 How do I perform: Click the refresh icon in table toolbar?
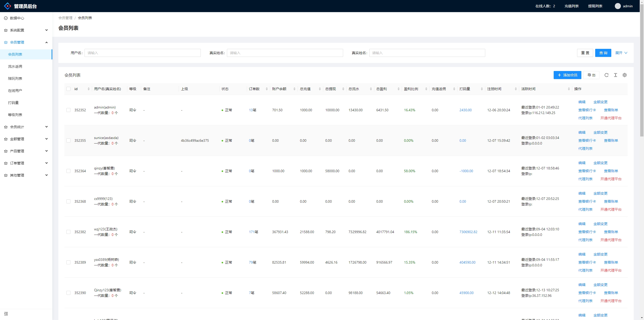[606, 75]
